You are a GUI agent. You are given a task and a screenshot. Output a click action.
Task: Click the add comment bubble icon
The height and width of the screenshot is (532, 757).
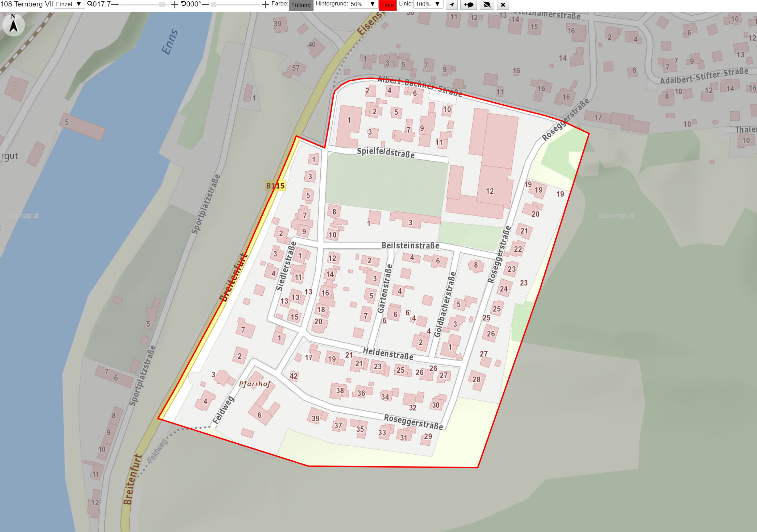tap(469, 5)
